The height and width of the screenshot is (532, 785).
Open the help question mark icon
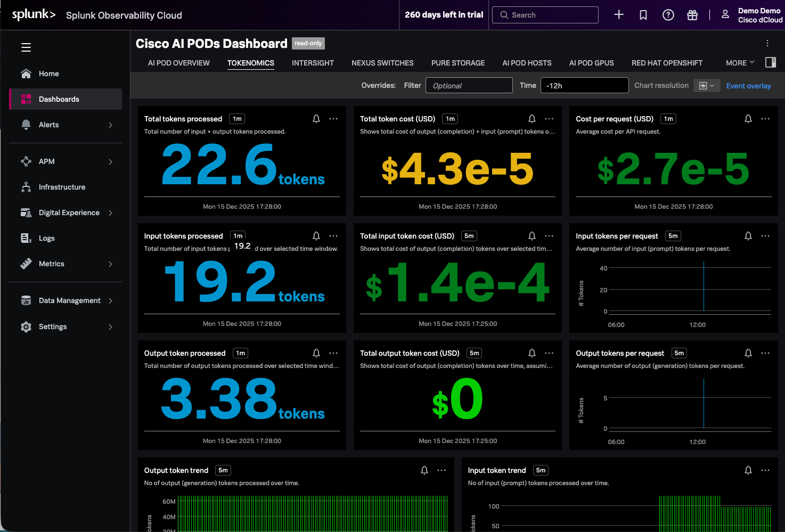coord(668,15)
